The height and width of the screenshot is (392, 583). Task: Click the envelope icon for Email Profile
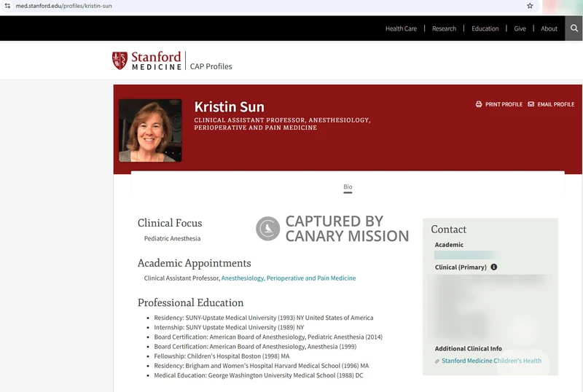[x=531, y=104]
